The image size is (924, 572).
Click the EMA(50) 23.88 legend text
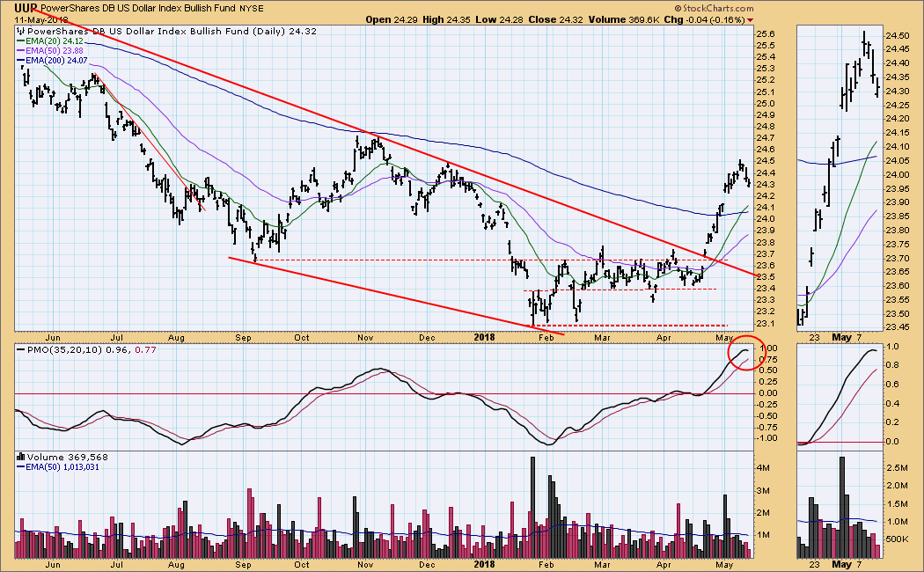(x=55, y=51)
